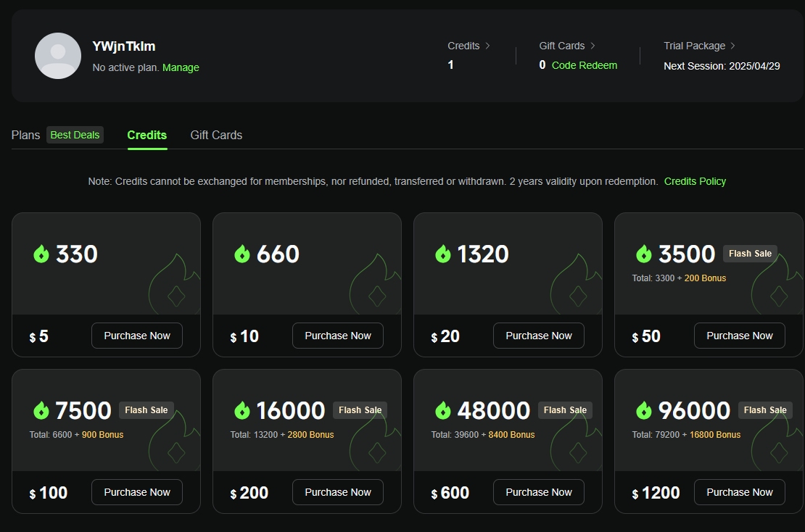Click the 'Total: 79200' text

[656, 435]
